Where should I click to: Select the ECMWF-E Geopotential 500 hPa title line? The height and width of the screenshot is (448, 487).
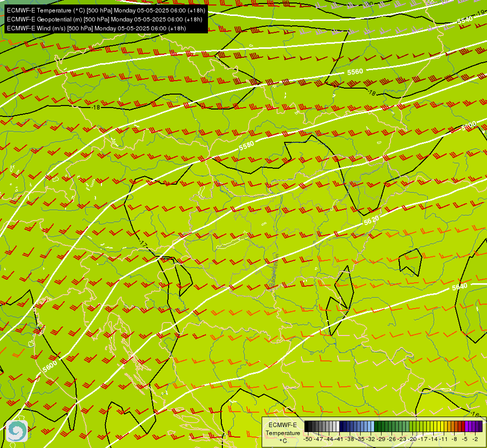(x=104, y=19)
